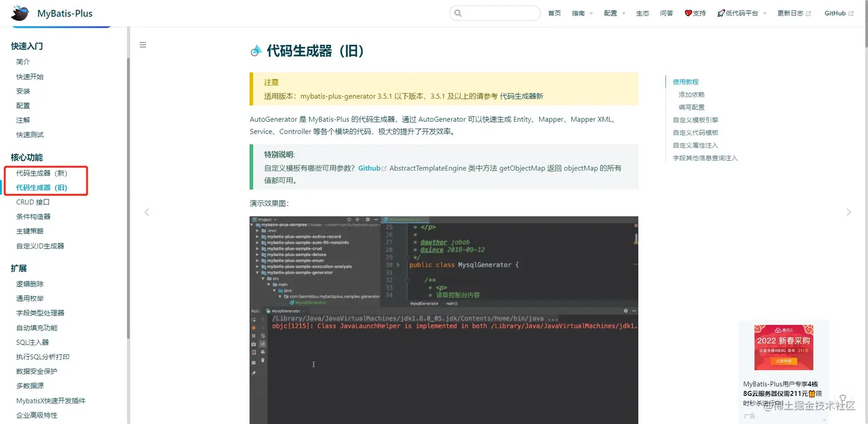
Task: Jump to 自定义模板引擎 section
Action: pos(696,120)
